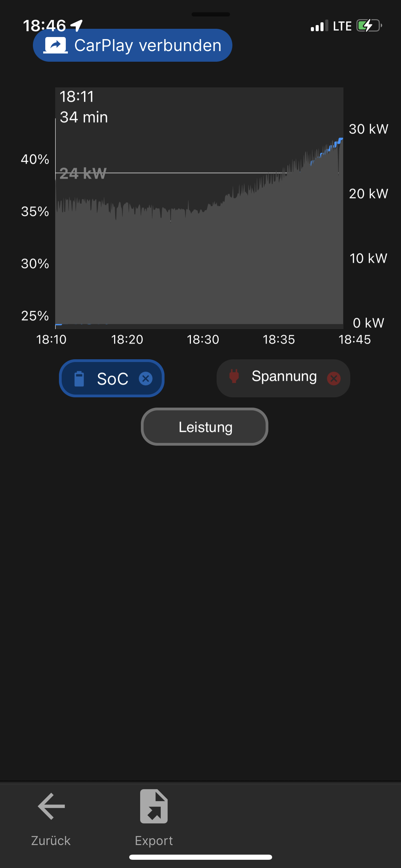The width and height of the screenshot is (401, 868).
Task: Tap the Export file icon
Action: (x=154, y=806)
